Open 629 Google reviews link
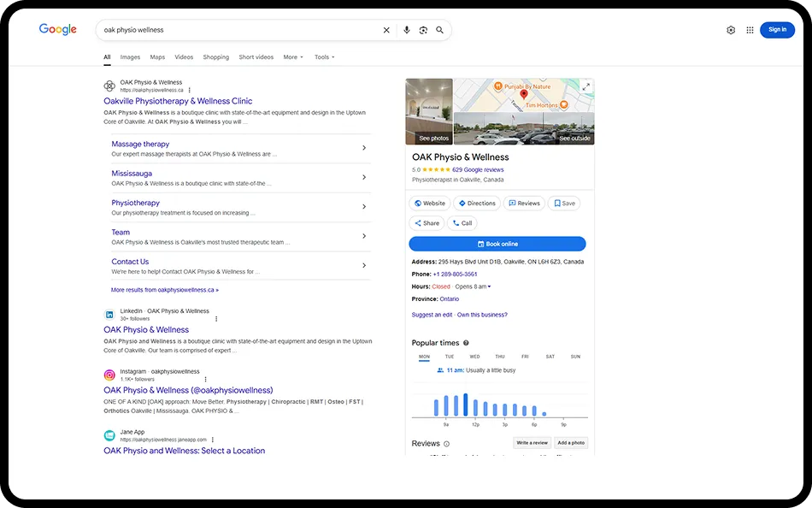812x508 pixels. [x=478, y=169]
